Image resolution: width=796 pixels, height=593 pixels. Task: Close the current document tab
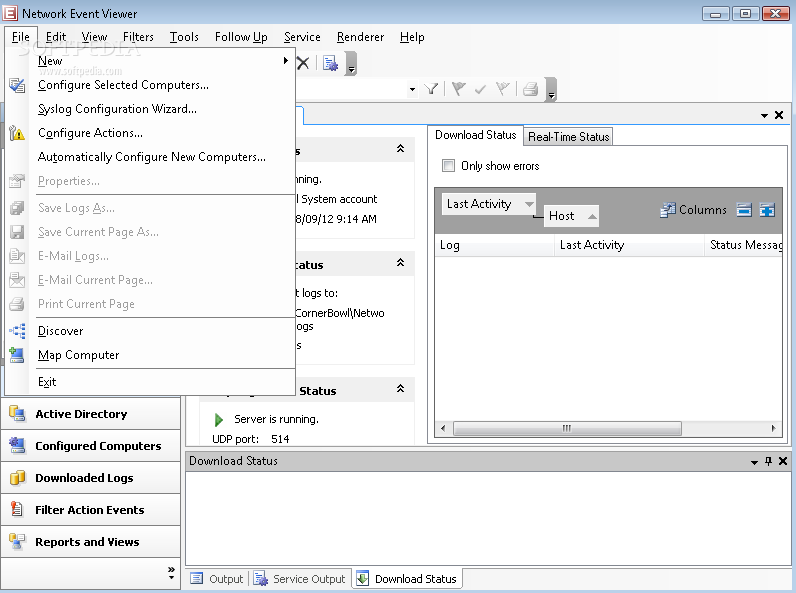point(779,115)
